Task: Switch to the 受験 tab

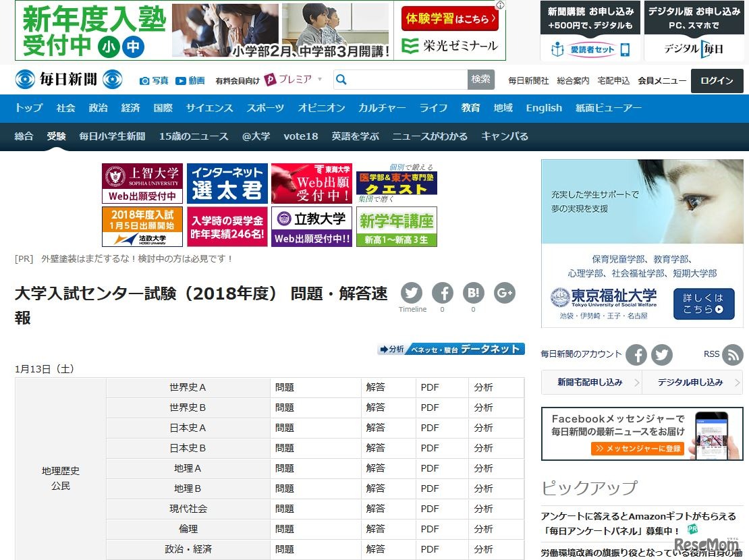Action: [x=57, y=136]
